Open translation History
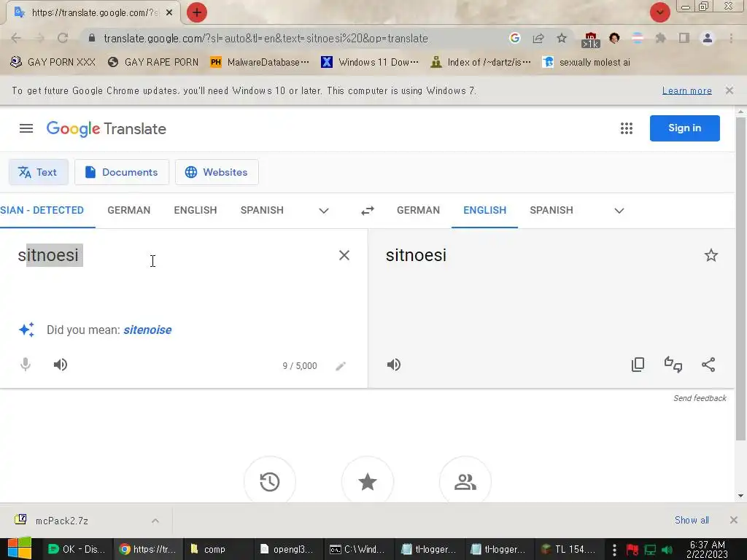 (270, 481)
